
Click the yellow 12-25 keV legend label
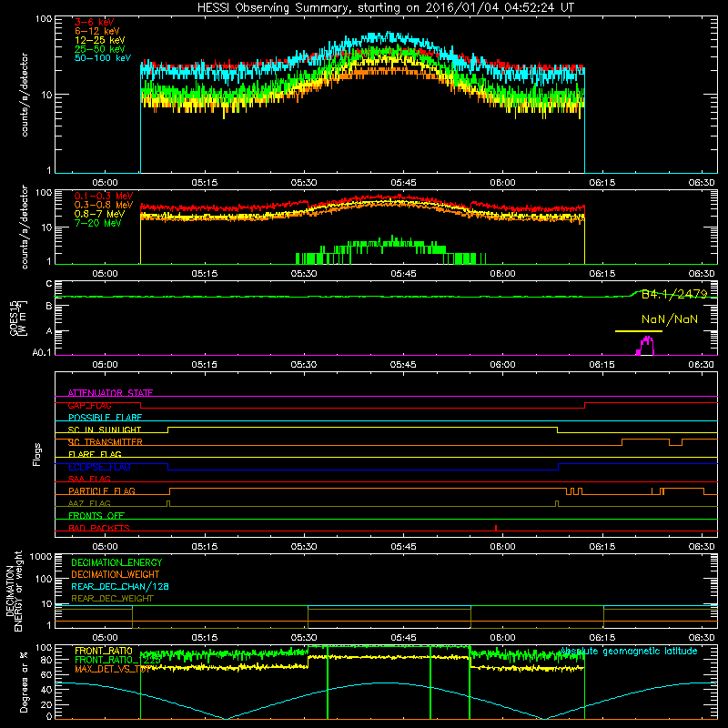pyautogui.click(x=100, y=40)
